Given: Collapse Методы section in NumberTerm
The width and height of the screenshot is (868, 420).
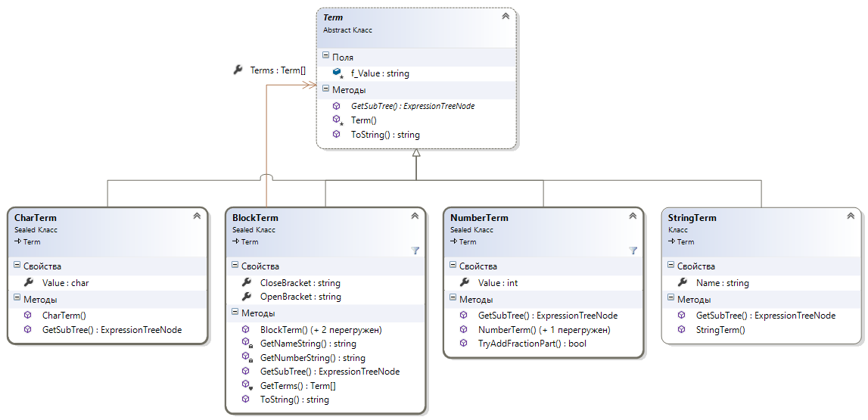Looking at the screenshot, I should (x=453, y=299).
